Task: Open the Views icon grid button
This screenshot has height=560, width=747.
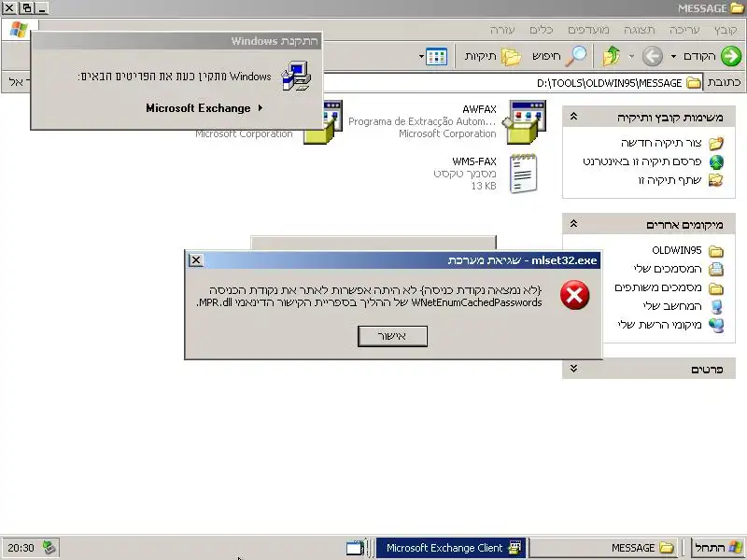Action: pos(436,57)
